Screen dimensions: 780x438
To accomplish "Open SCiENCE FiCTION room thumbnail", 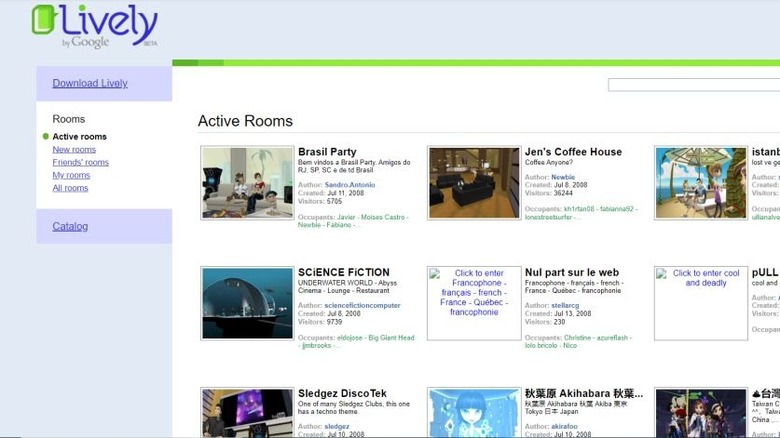I will pyautogui.click(x=247, y=303).
